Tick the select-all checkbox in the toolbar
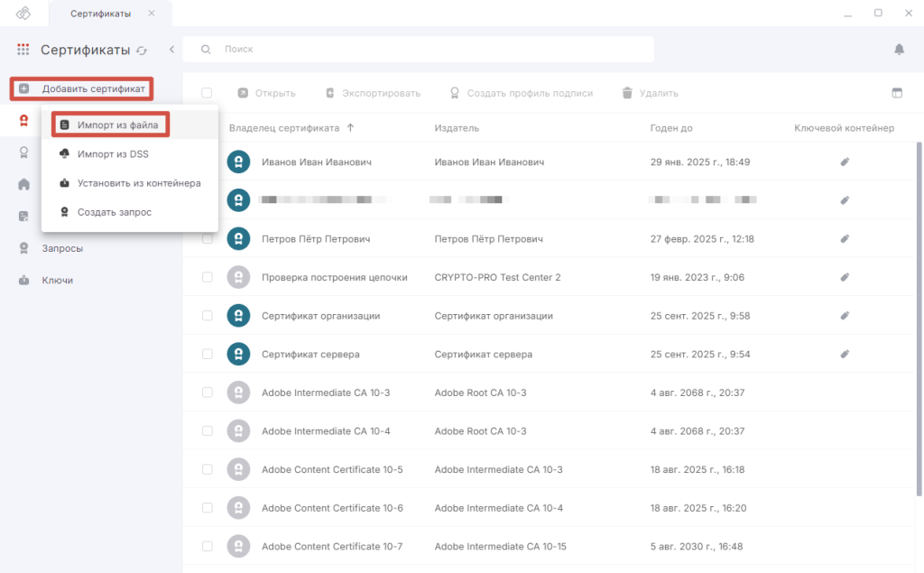 [x=207, y=93]
